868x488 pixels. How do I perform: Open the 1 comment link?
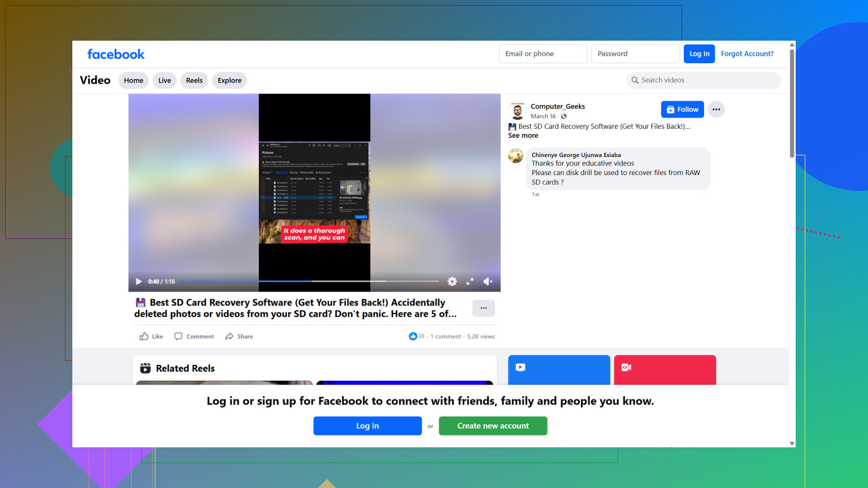click(446, 337)
